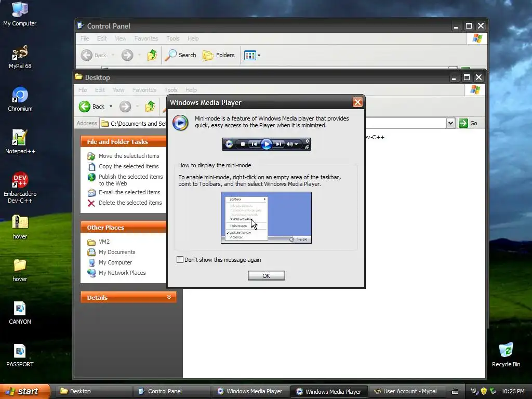
Task: Open the File menu in Desktop window
Action: [x=83, y=90]
